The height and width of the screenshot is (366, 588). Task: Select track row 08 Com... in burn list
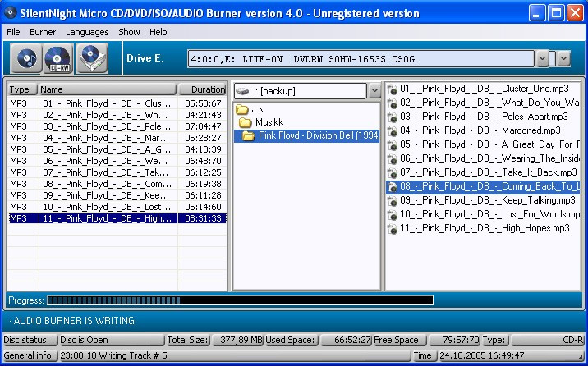click(x=117, y=184)
